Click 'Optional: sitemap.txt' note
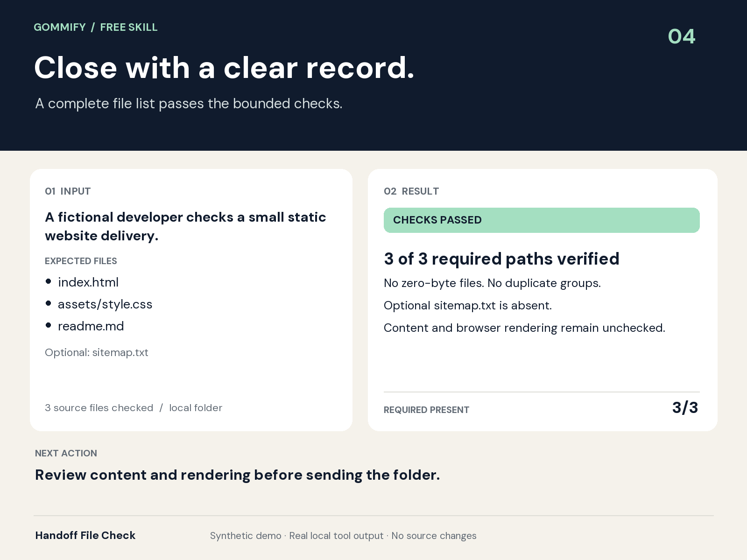This screenshot has height=560, width=747. (97, 352)
